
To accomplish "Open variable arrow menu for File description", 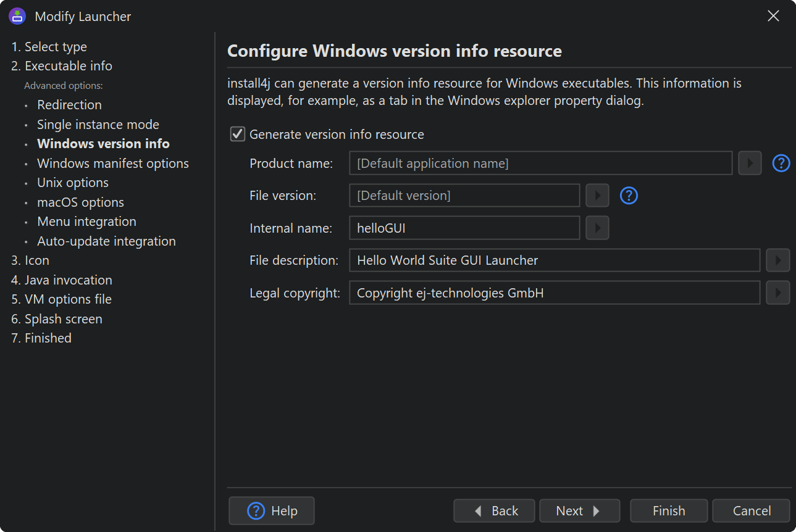I will click(x=777, y=260).
